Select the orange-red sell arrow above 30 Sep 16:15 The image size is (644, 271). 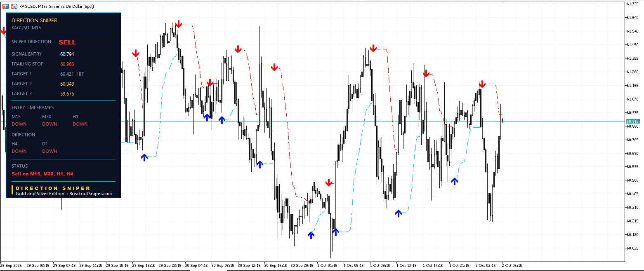pyautogui.click(x=275, y=67)
